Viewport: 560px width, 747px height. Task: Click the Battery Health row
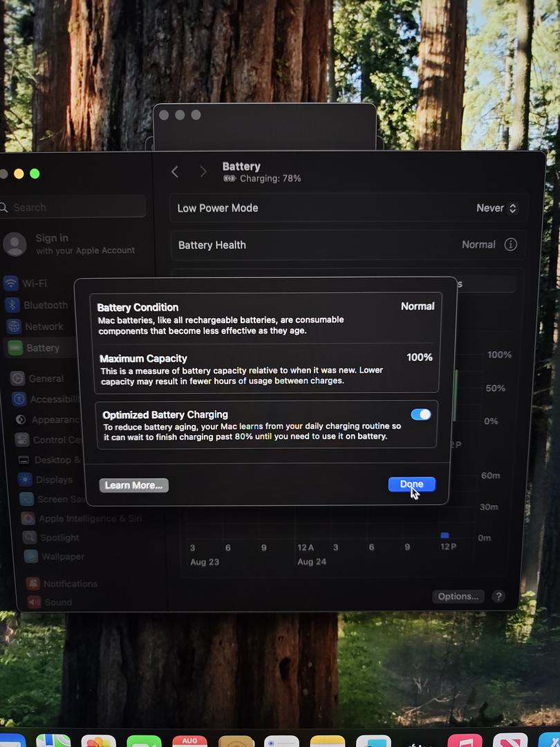click(x=348, y=245)
